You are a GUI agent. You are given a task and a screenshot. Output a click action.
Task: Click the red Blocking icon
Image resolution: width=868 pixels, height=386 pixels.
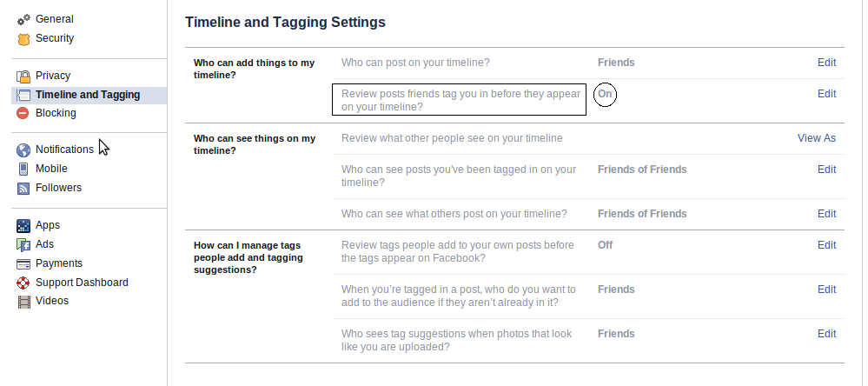23,113
